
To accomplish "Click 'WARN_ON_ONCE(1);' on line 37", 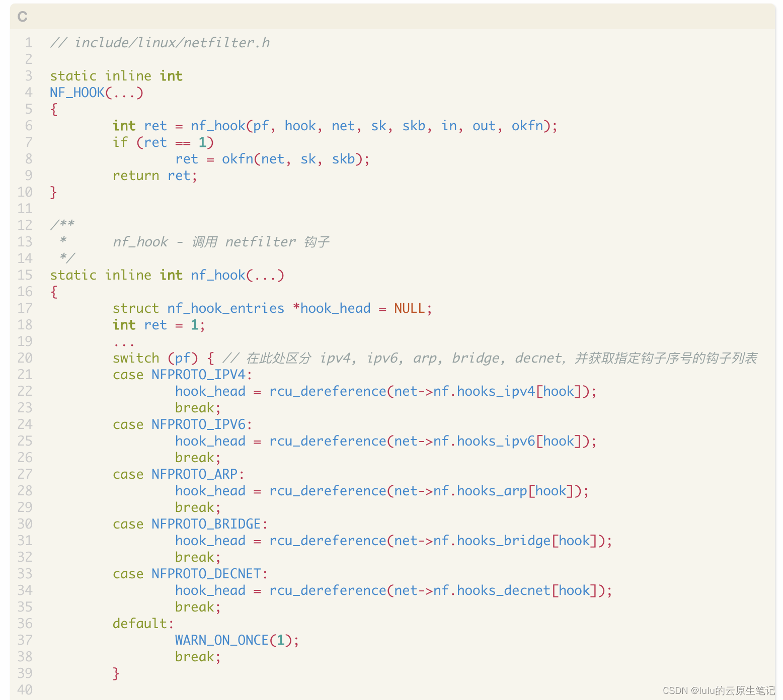I will [237, 640].
